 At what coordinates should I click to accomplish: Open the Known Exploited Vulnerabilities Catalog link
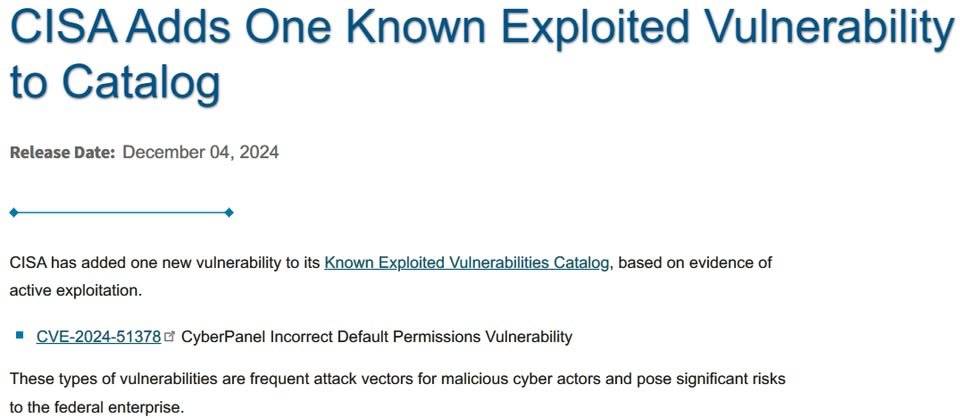pyautogui.click(x=467, y=263)
